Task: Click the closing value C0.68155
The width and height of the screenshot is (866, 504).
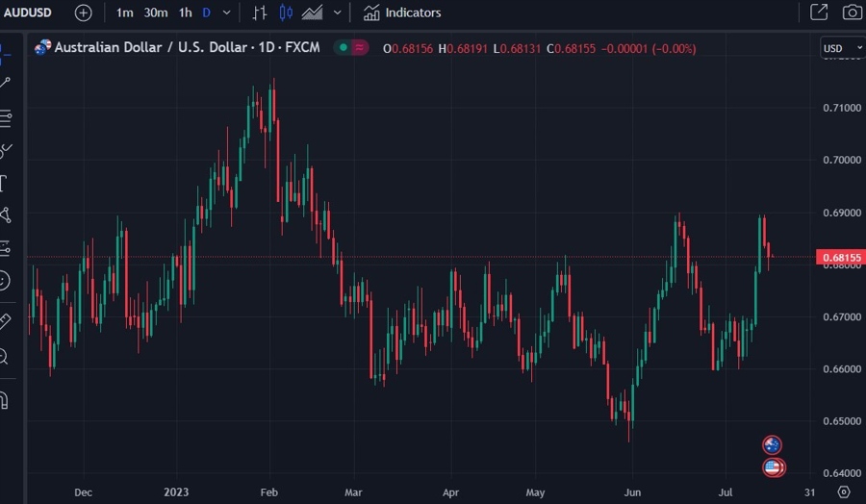Action: tap(571, 49)
